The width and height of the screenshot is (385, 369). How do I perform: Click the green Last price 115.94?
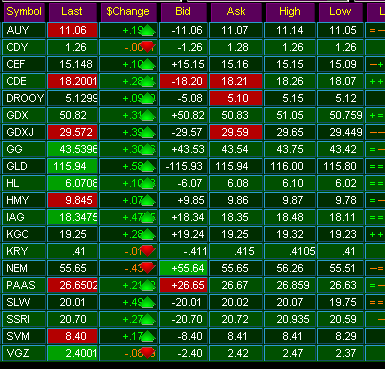pyautogui.click(x=73, y=166)
